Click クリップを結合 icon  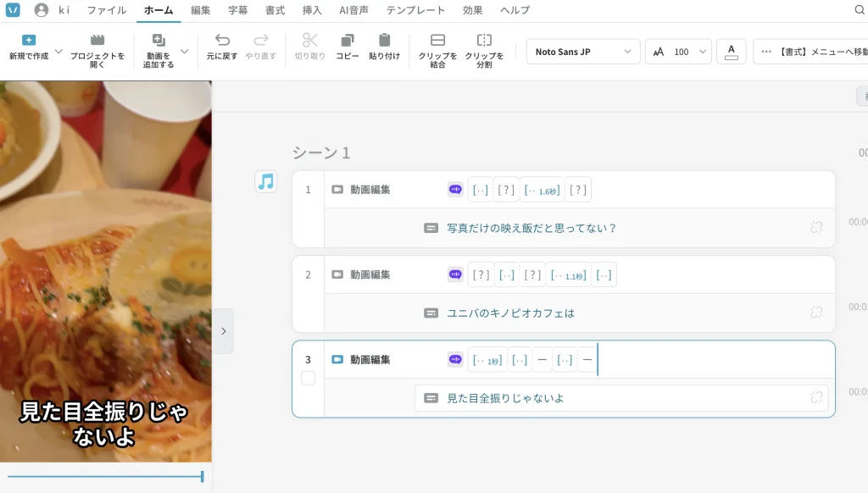(438, 40)
